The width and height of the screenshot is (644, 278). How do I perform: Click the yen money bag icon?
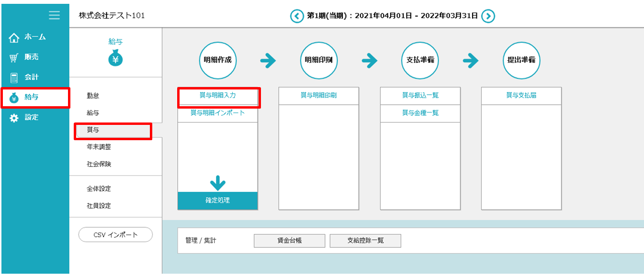(x=115, y=58)
